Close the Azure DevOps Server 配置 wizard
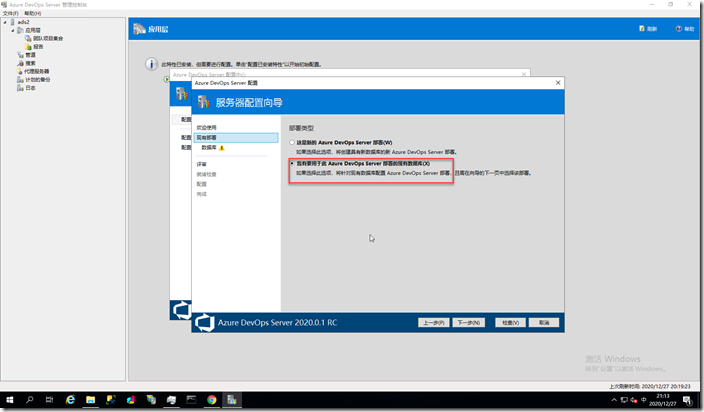This screenshot has height=412, width=704. (558, 83)
